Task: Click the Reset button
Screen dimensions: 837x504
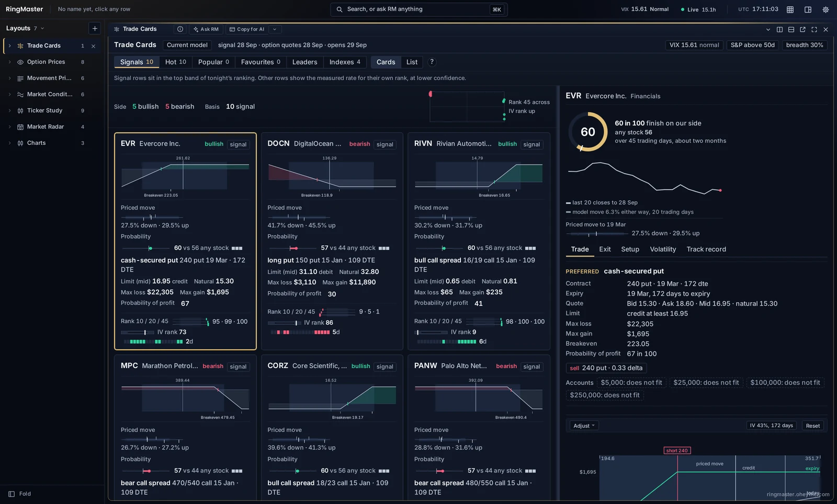Action: [812, 426]
